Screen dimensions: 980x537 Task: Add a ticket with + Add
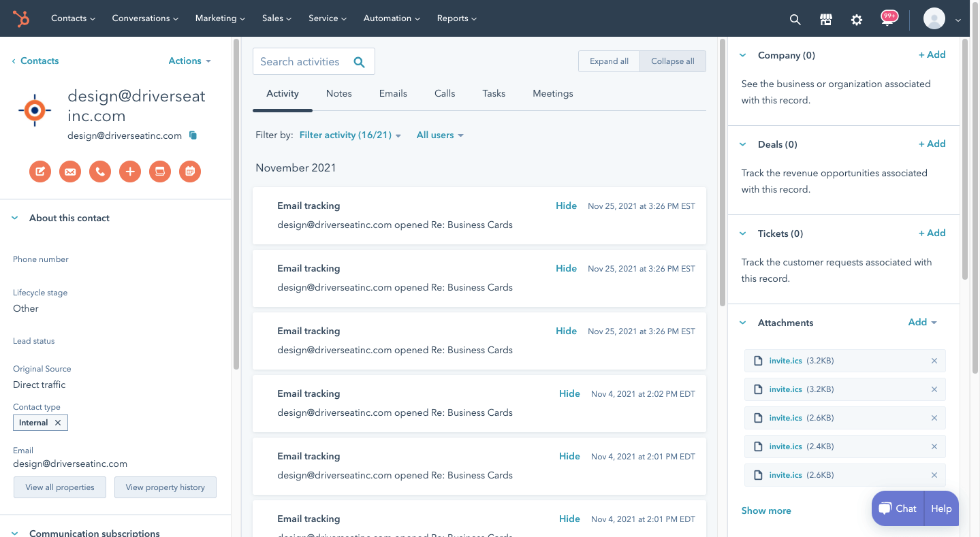click(932, 233)
